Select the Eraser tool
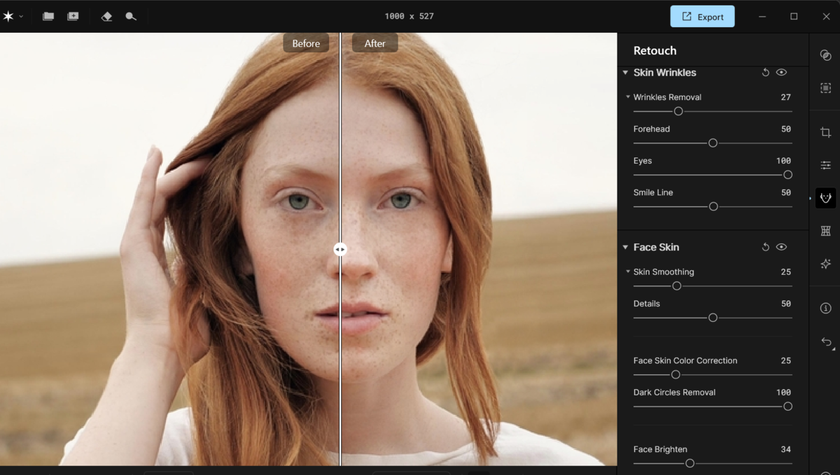 click(107, 17)
